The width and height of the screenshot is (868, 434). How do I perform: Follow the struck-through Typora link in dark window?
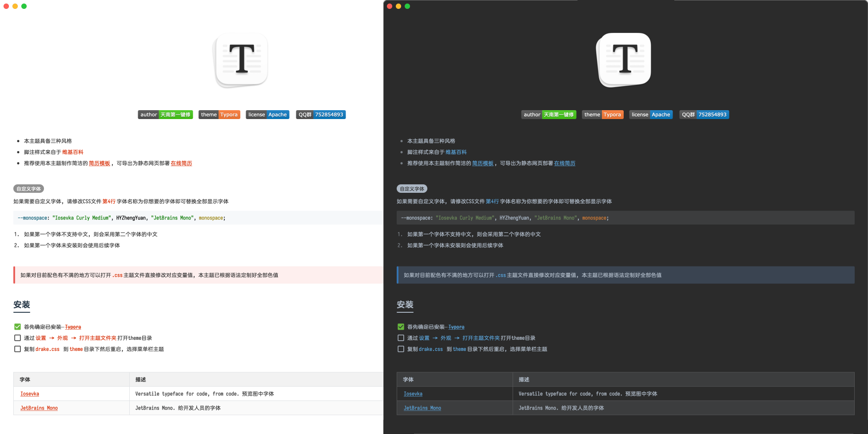coord(457,327)
